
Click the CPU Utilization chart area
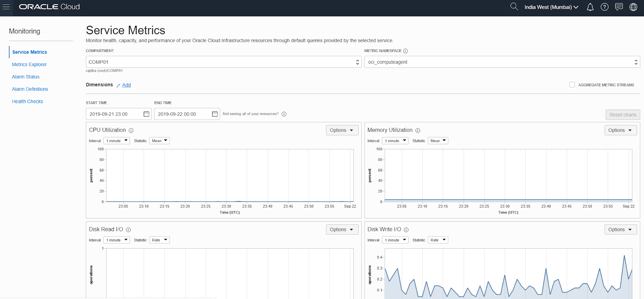(230, 175)
